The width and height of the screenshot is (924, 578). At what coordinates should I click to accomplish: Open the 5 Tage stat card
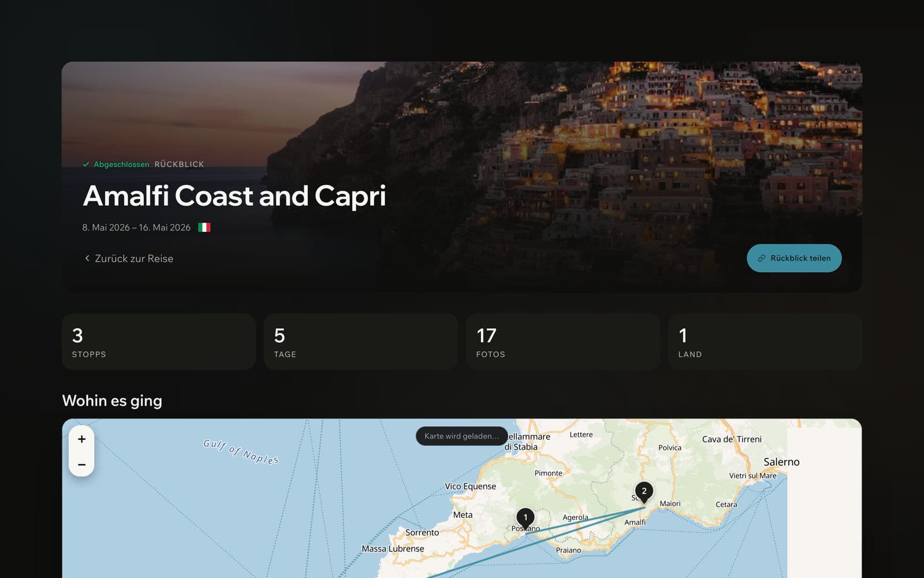click(x=361, y=342)
